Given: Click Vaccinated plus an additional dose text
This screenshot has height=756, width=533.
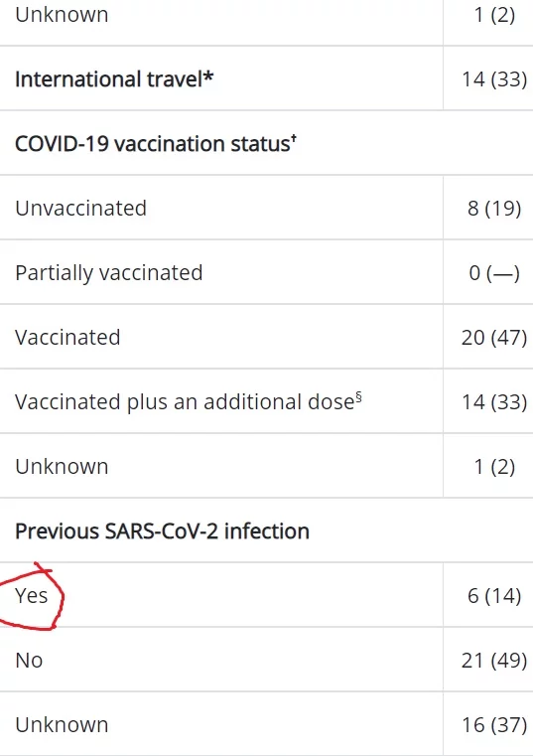Looking at the screenshot, I should pyautogui.click(x=189, y=402).
